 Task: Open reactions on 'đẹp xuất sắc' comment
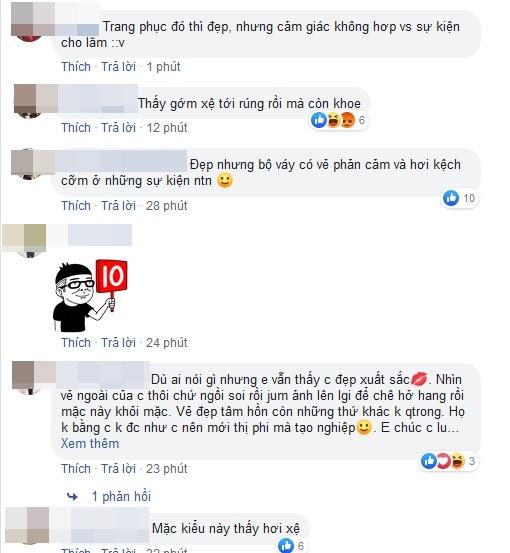pyautogui.click(x=448, y=461)
